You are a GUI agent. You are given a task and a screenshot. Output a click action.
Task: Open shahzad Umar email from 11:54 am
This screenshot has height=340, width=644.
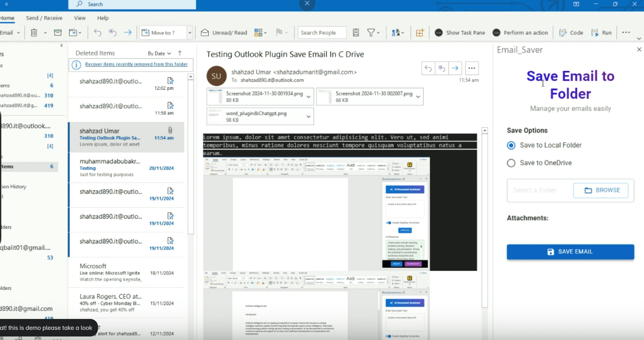click(x=126, y=137)
